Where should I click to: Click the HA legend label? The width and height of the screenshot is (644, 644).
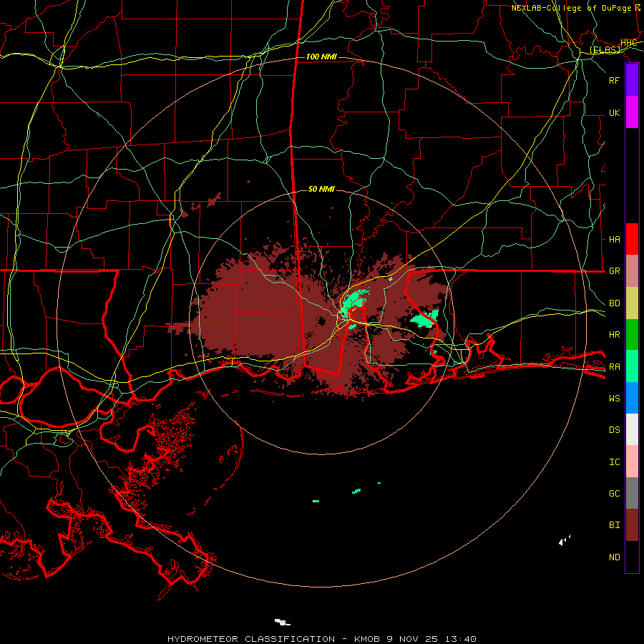click(614, 239)
